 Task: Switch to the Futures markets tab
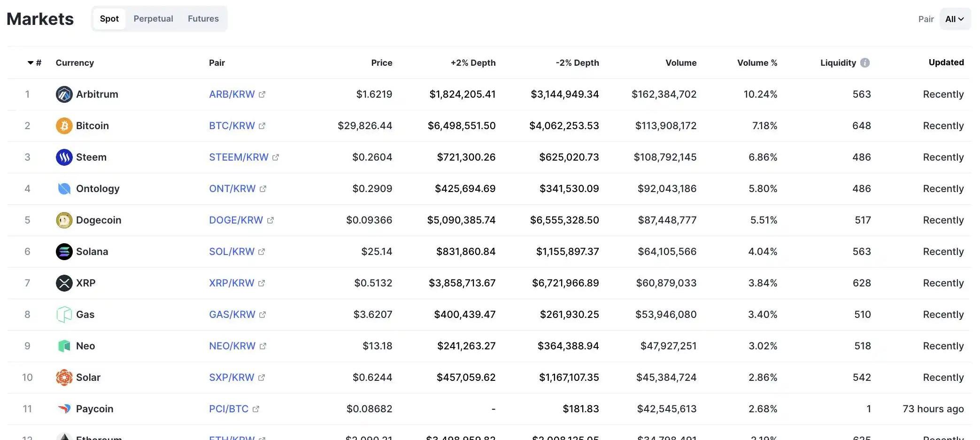tap(203, 19)
